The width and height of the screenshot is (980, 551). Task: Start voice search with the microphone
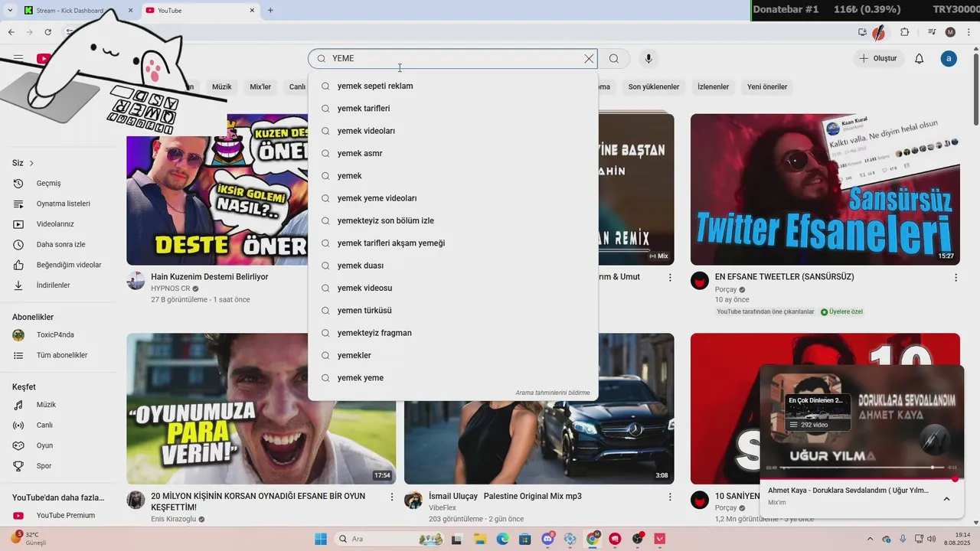coord(648,59)
